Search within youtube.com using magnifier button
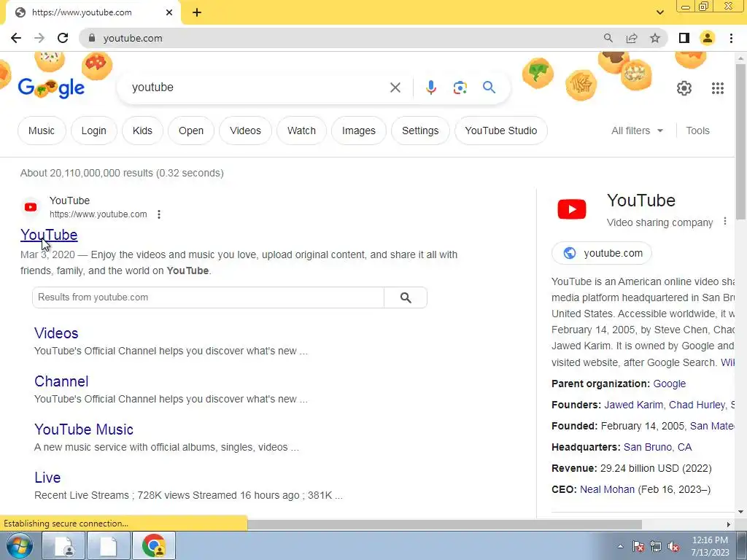 click(x=406, y=297)
